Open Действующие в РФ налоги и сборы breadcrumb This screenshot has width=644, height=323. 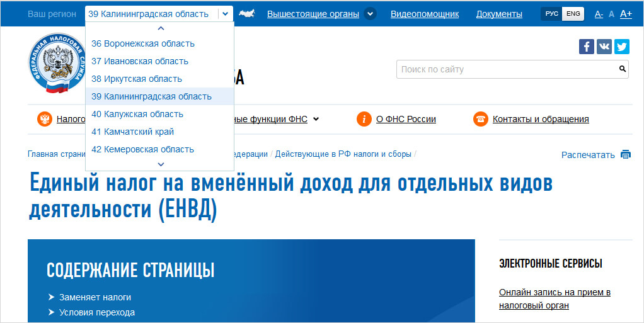pyautogui.click(x=343, y=154)
